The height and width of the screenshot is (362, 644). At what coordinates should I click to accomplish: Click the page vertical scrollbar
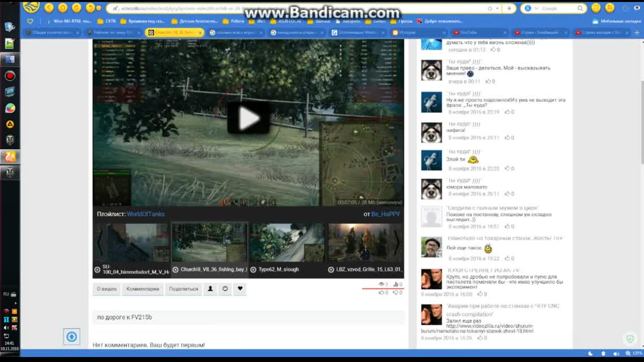pyautogui.click(x=642, y=123)
